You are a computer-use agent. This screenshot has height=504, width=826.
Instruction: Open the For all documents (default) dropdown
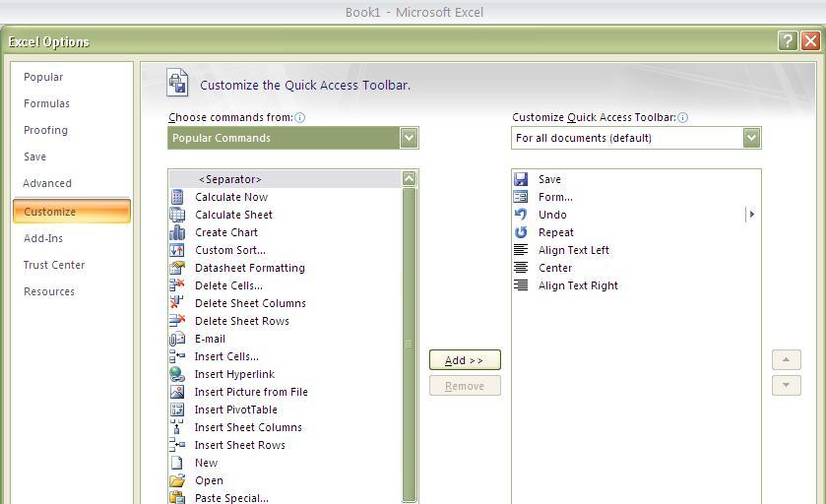tap(752, 138)
